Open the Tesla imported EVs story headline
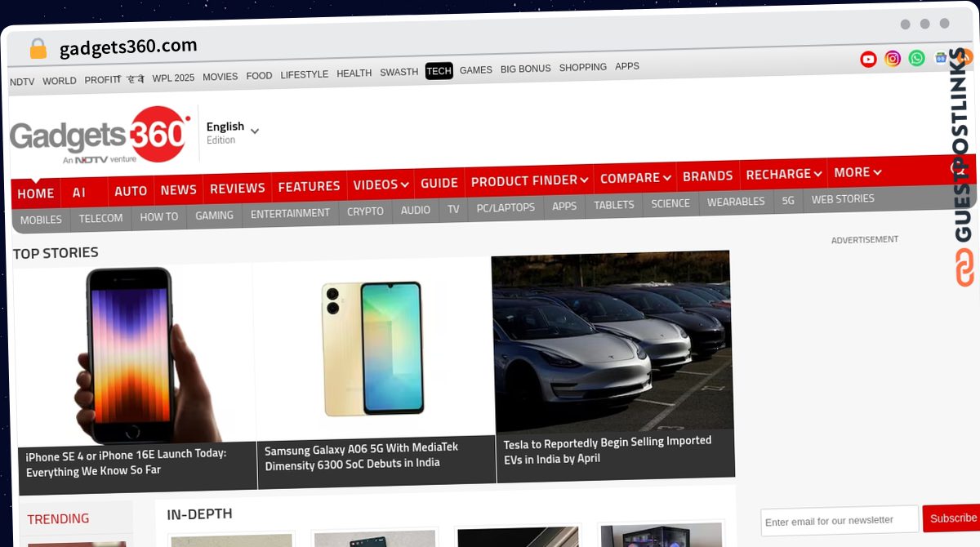980x547 pixels. click(607, 450)
